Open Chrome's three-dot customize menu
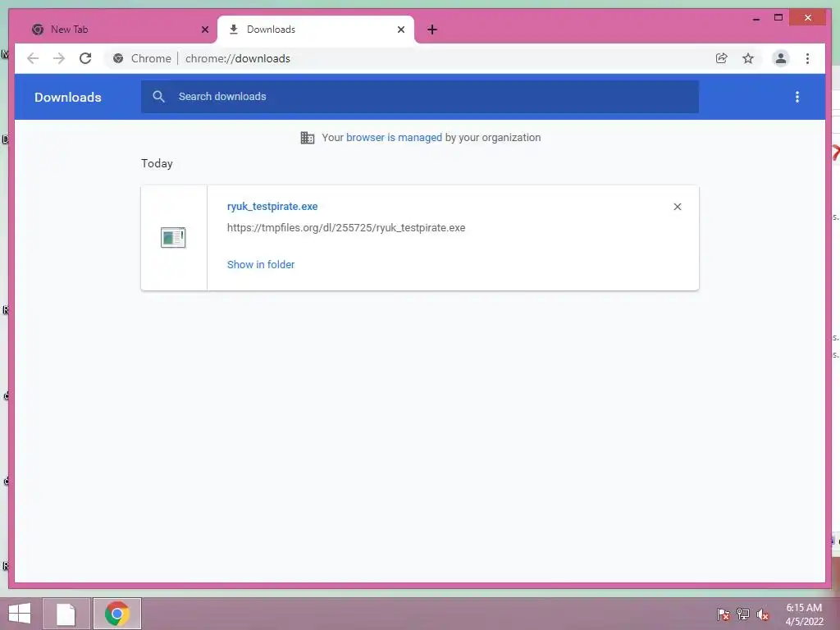Image resolution: width=840 pixels, height=630 pixels. (x=807, y=58)
